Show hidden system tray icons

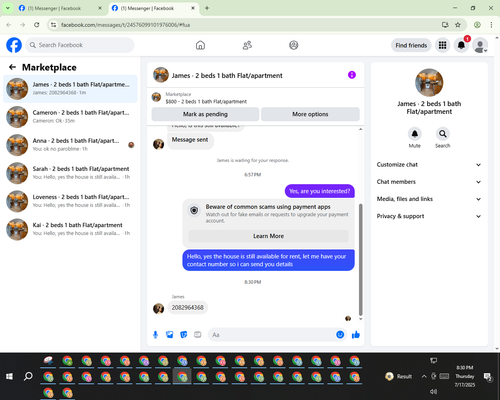(424, 376)
